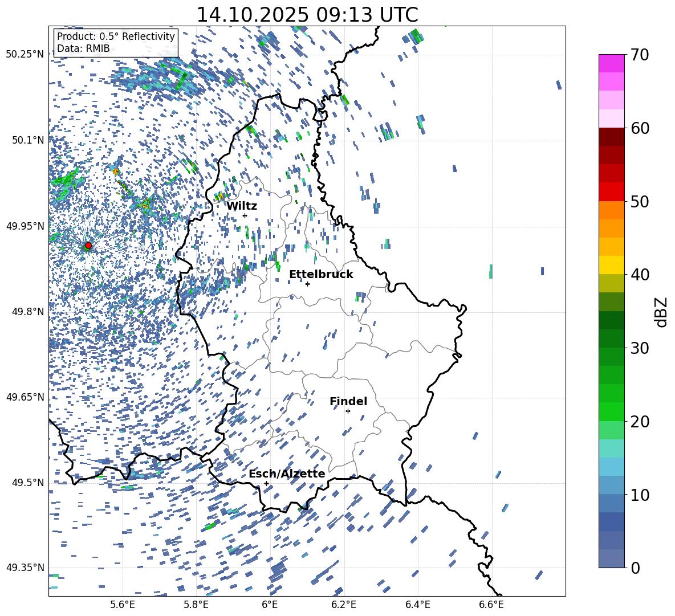Select the Wiltz city label
The image size is (675, 616).
pyautogui.click(x=242, y=206)
